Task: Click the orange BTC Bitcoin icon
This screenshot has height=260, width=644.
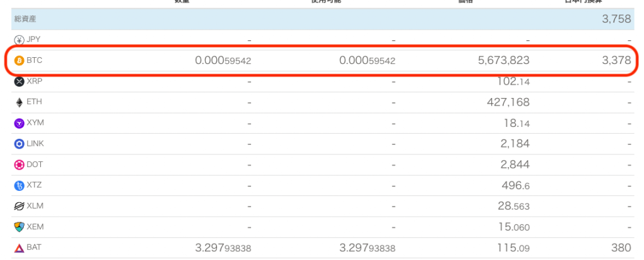Action: (x=19, y=61)
